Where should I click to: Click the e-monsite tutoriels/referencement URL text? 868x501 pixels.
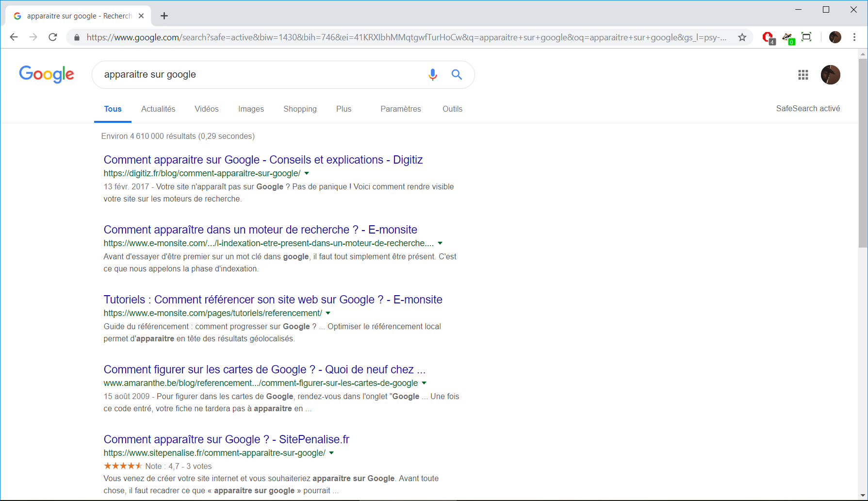pyautogui.click(x=213, y=313)
